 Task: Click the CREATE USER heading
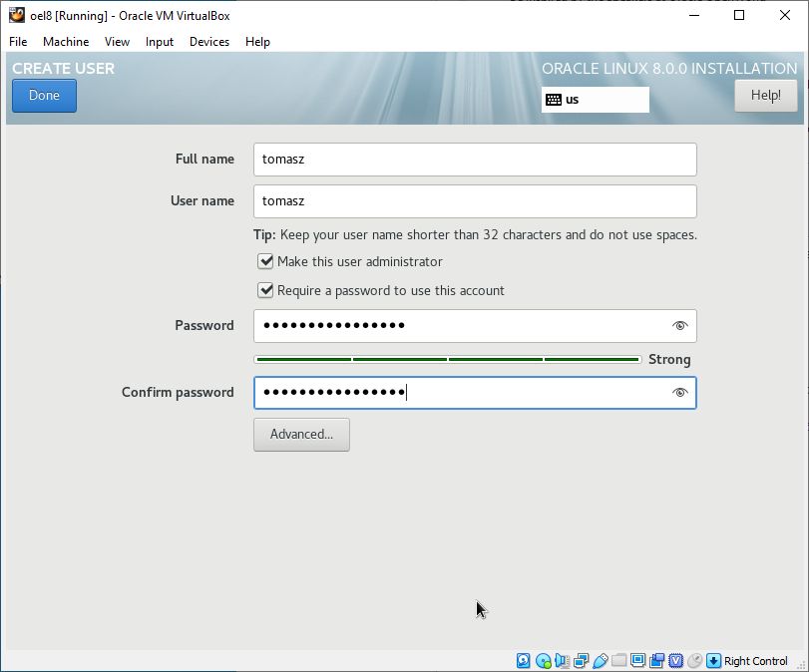point(64,68)
